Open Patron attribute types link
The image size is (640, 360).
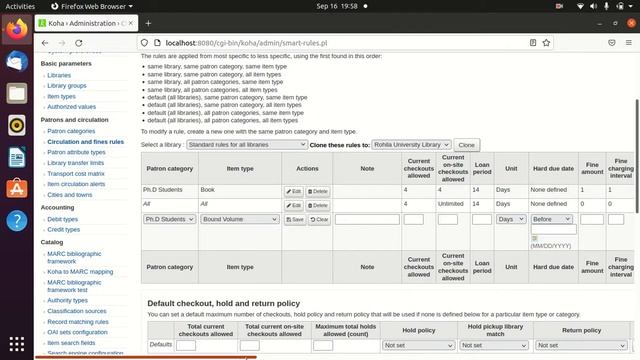click(x=76, y=152)
